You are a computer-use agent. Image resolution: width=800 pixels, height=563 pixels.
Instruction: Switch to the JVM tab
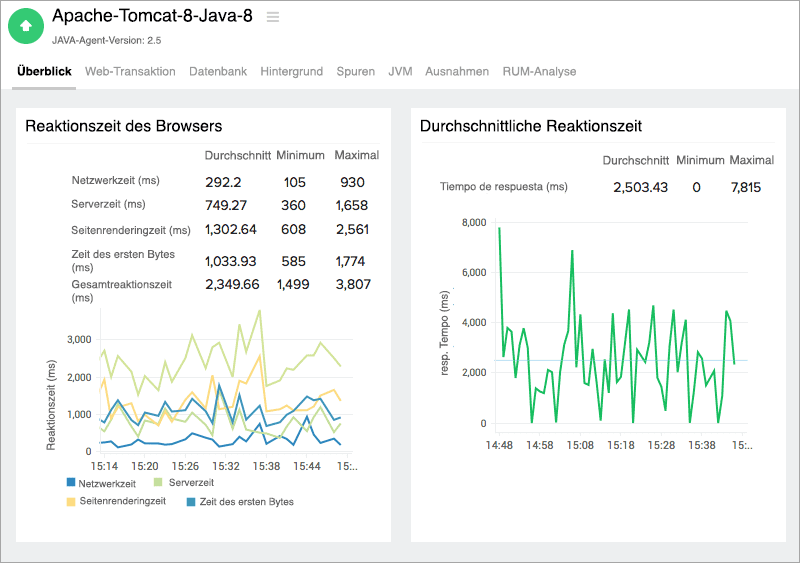400,72
